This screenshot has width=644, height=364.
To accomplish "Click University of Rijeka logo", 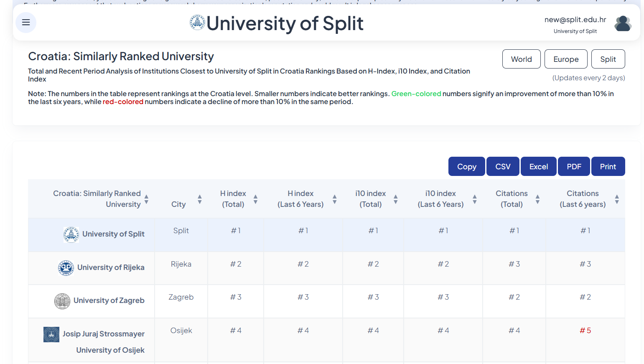I will coord(66,268).
